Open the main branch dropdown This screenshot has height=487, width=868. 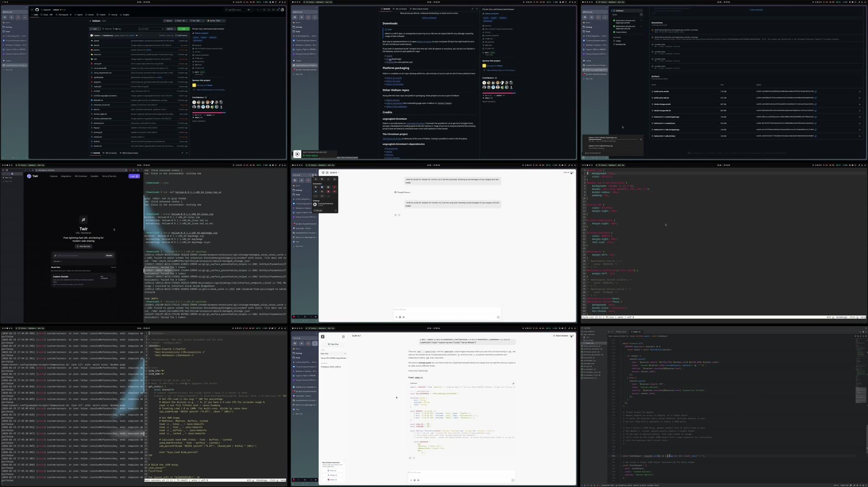point(95,29)
